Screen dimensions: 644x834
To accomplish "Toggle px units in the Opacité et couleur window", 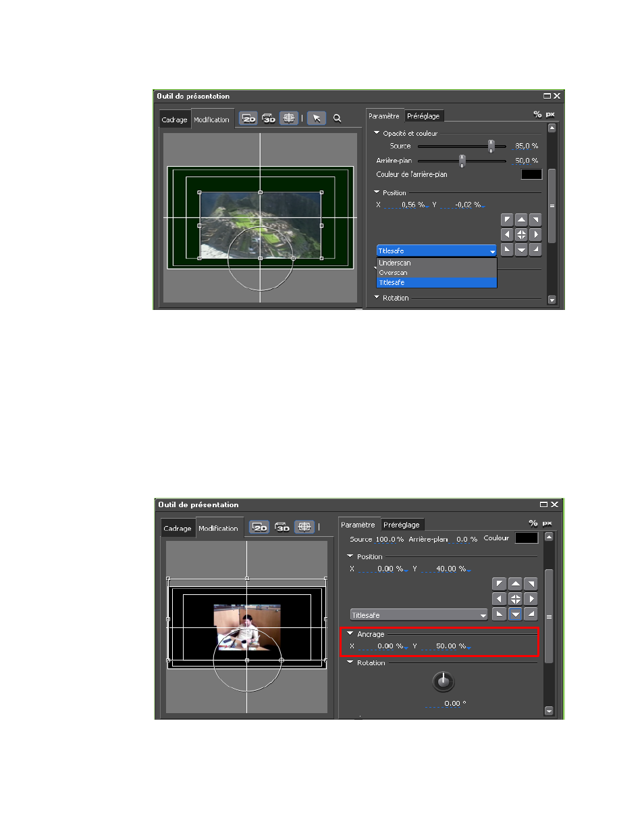I will [550, 115].
